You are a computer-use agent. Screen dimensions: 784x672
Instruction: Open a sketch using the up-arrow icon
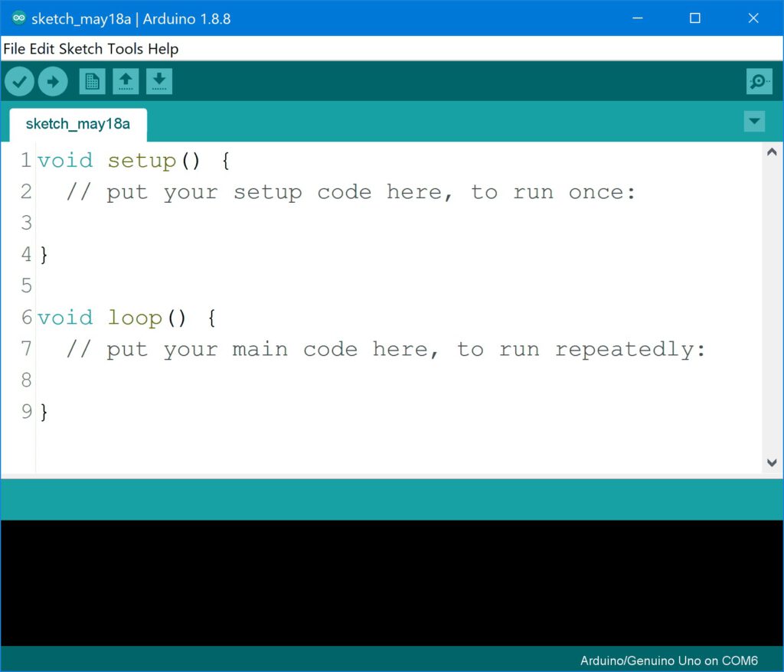126,81
